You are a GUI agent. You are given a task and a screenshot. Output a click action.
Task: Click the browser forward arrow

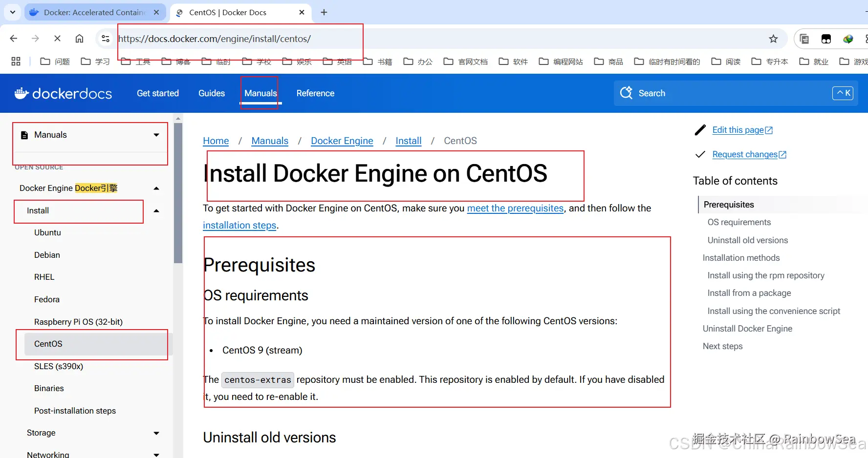[x=35, y=39]
